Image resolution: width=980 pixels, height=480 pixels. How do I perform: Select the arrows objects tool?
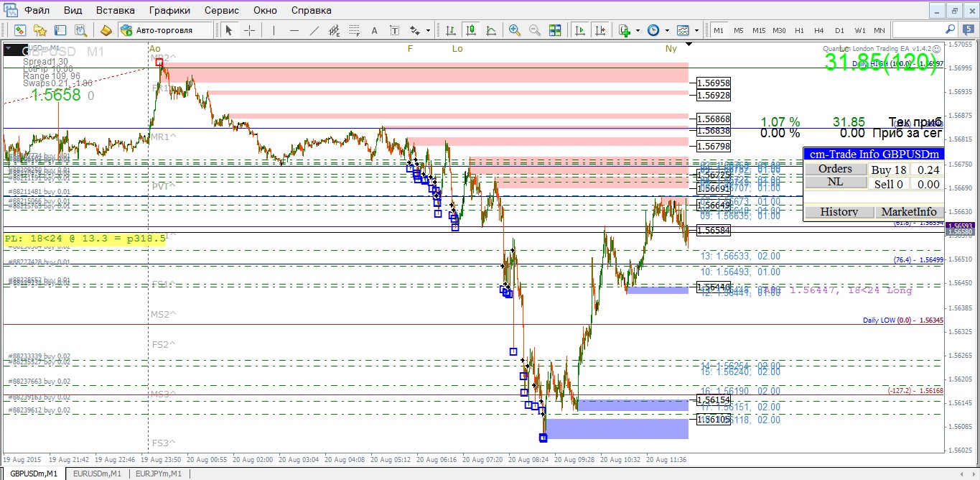pos(414,30)
